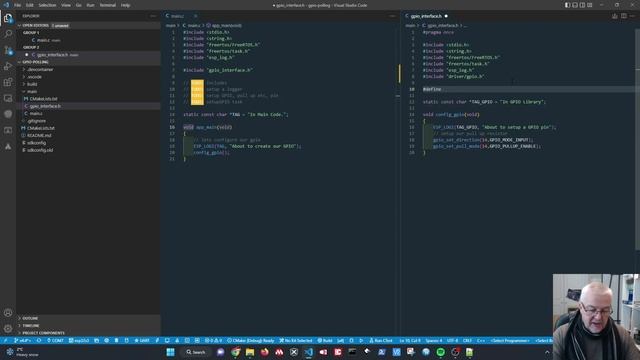Expand the Project Components section
Screen dimensions: 640x360
click(x=43, y=333)
